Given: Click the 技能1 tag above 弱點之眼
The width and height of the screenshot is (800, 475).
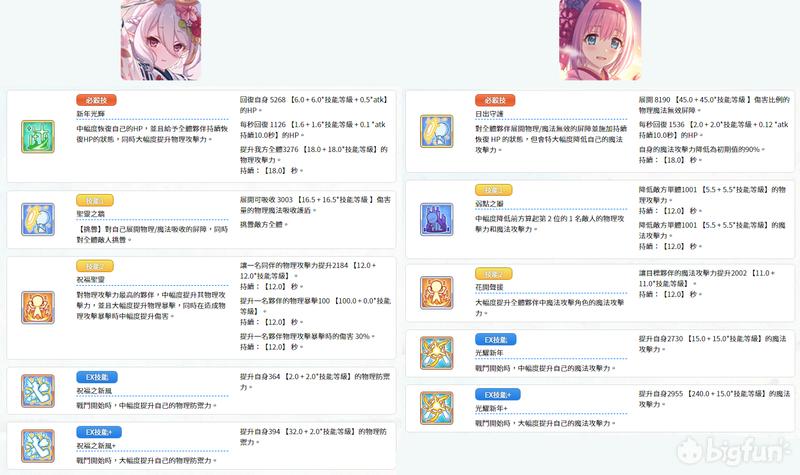Looking at the screenshot, I should point(493,190).
